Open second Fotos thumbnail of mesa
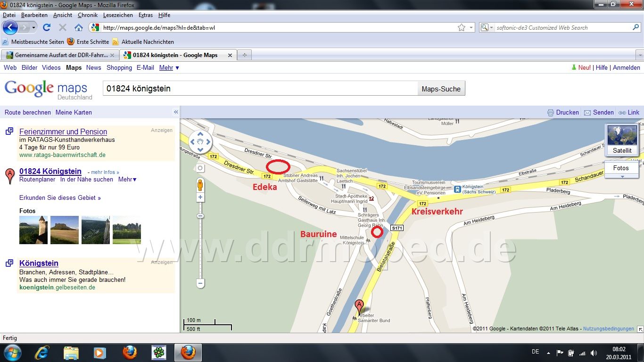Screen dimensions: 644x362 pos(65,230)
